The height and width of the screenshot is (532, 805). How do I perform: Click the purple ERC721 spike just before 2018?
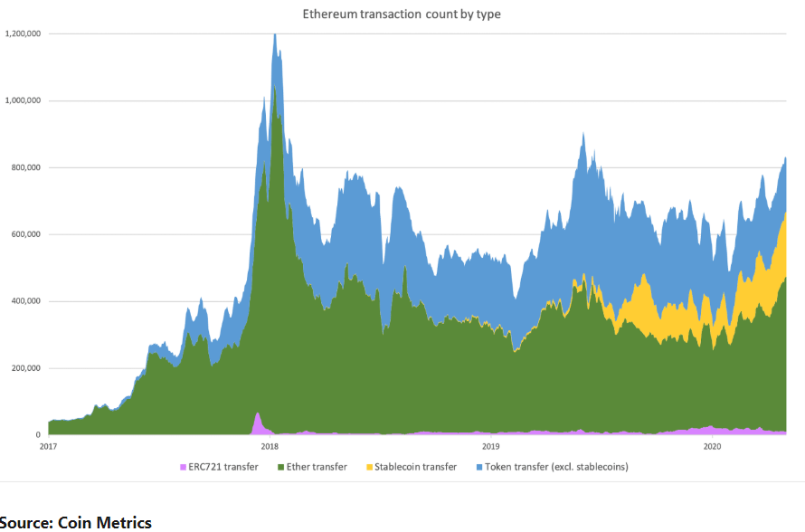(x=258, y=422)
